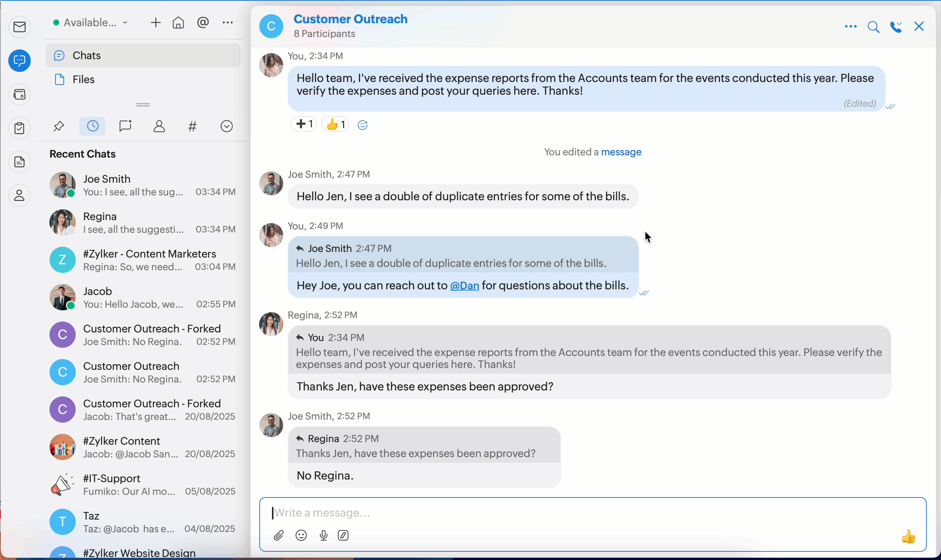Start a call with phone icon
This screenshot has height=560, width=941.
coord(896,27)
